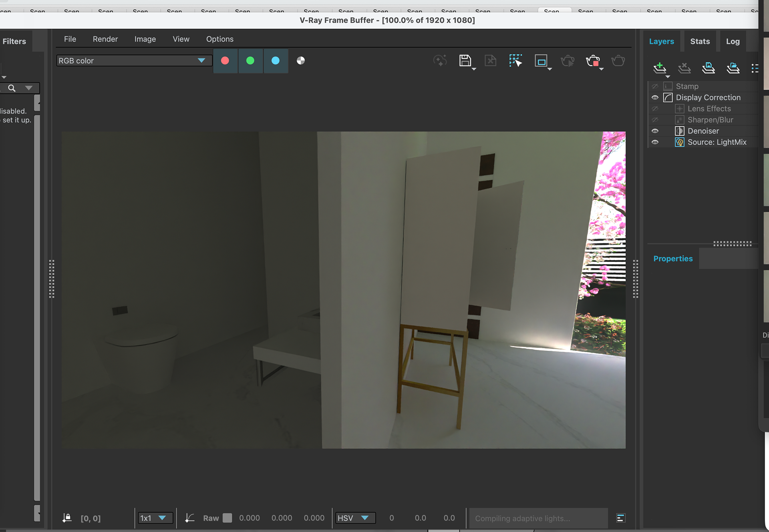Screen dimensions: 769x532
Task: Click the filter search magnifier field
Action: pos(12,88)
